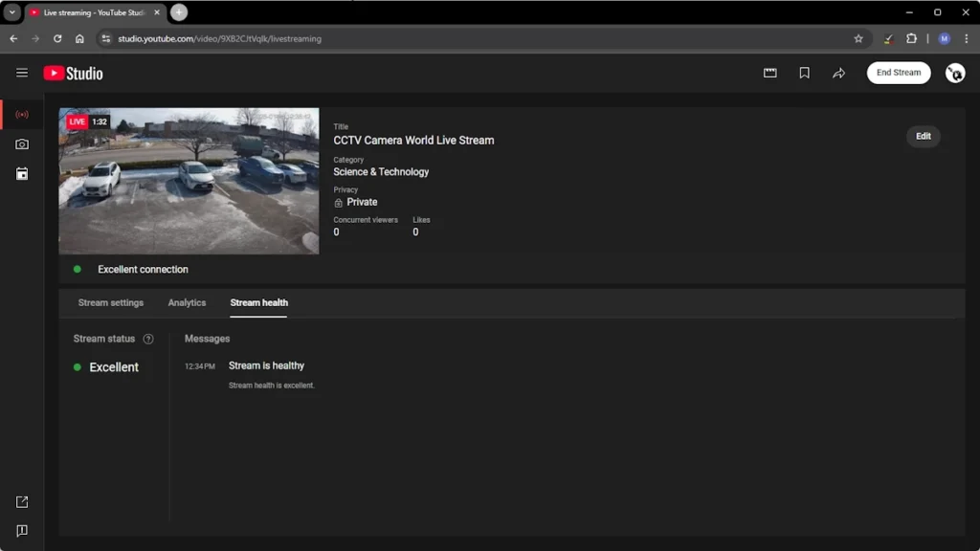The width and height of the screenshot is (980, 551).
Task: Click the YouTube Studio logo
Action: click(x=73, y=74)
